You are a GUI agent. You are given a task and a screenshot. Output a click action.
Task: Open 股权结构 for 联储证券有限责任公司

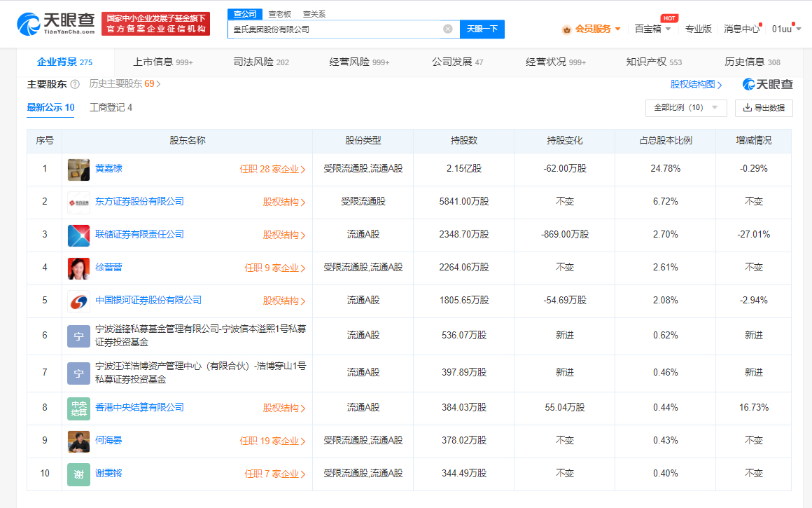point(283,235)
